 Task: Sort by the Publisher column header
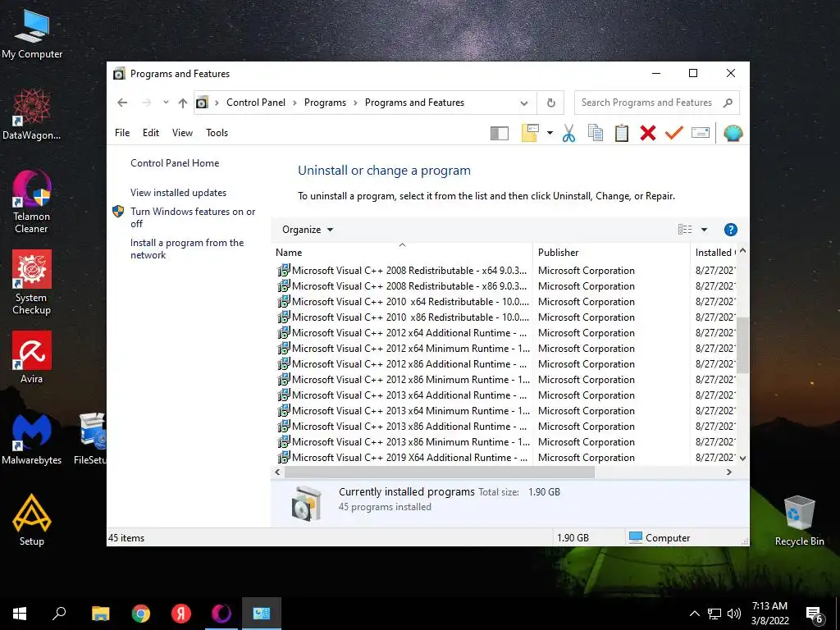pyautogui.click(x=611, y=253)
